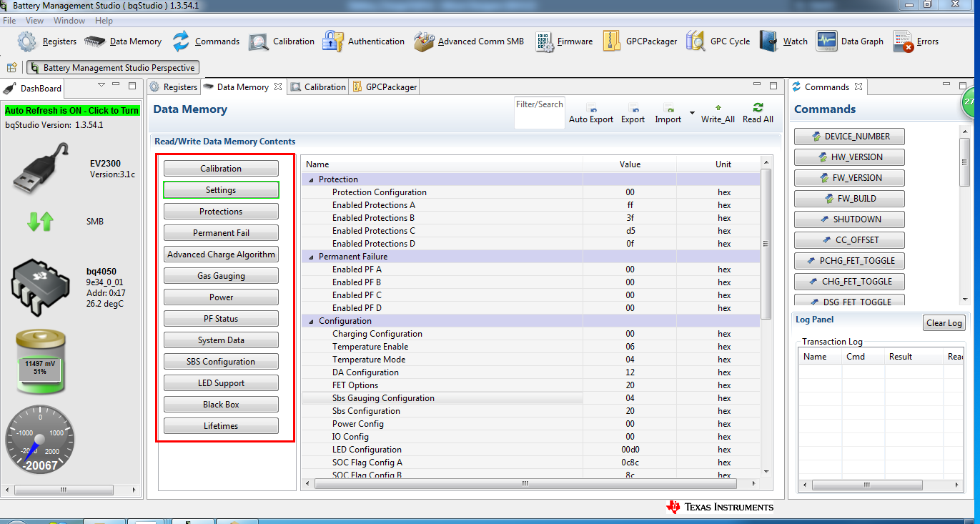Click the Open Perspective icon

click(11, 68)
